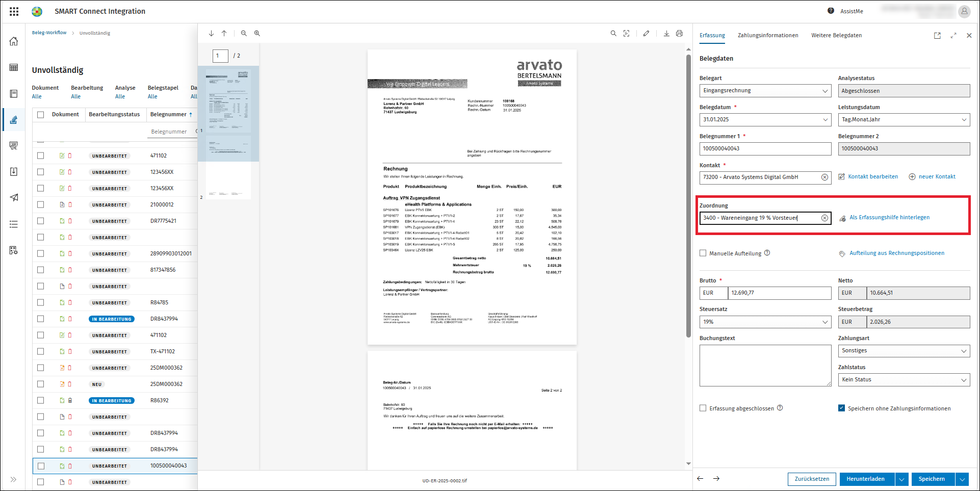Jump to next page with down arrow

point(211,33)
